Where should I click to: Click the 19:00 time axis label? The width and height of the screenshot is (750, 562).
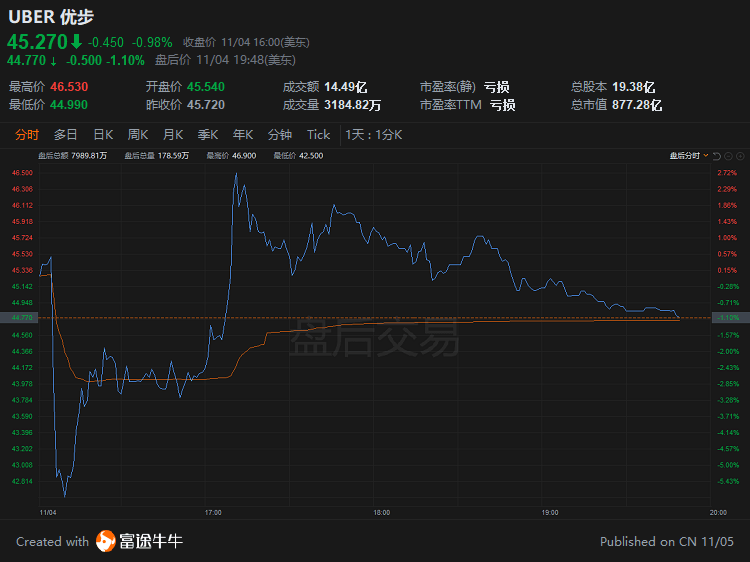click(x=550, y=513)
